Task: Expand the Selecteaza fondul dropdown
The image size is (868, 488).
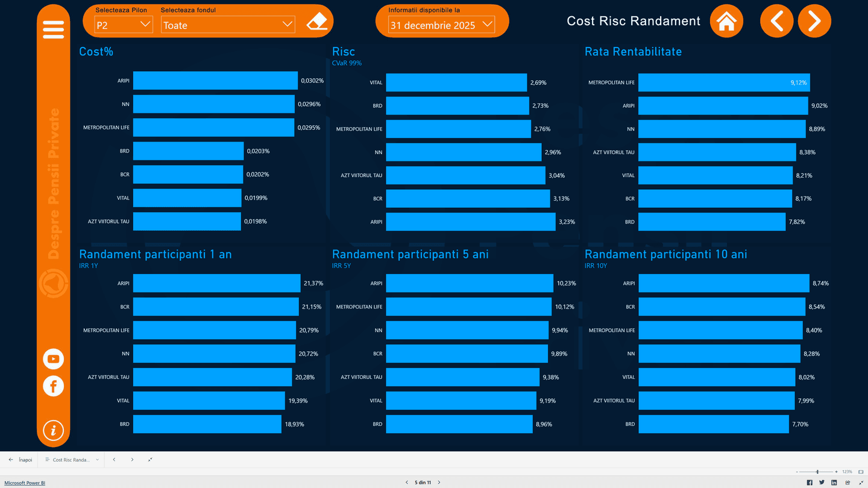Action: 228,25
